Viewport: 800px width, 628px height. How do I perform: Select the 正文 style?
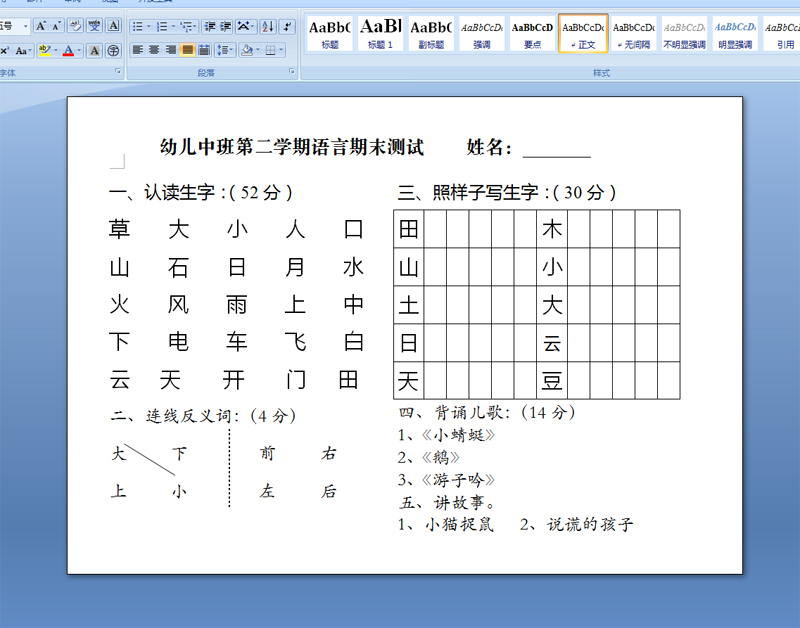pyautogui.click(x=583, y=34)
